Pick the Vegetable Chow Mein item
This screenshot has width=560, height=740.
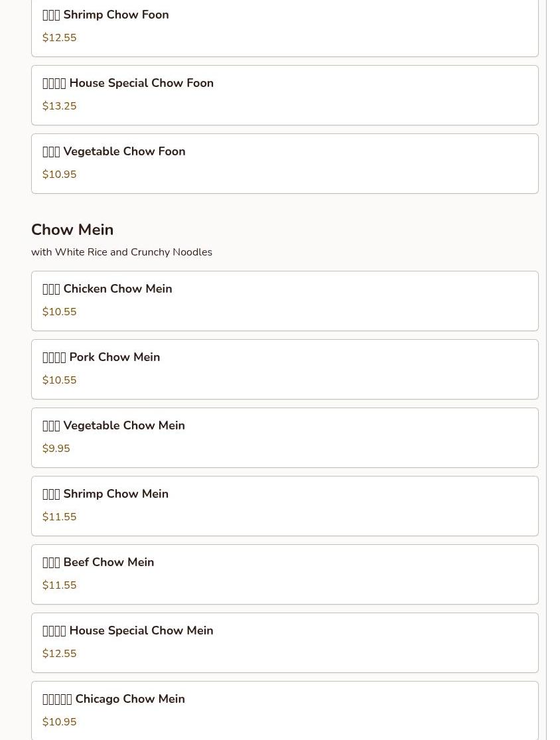[285, 438]
